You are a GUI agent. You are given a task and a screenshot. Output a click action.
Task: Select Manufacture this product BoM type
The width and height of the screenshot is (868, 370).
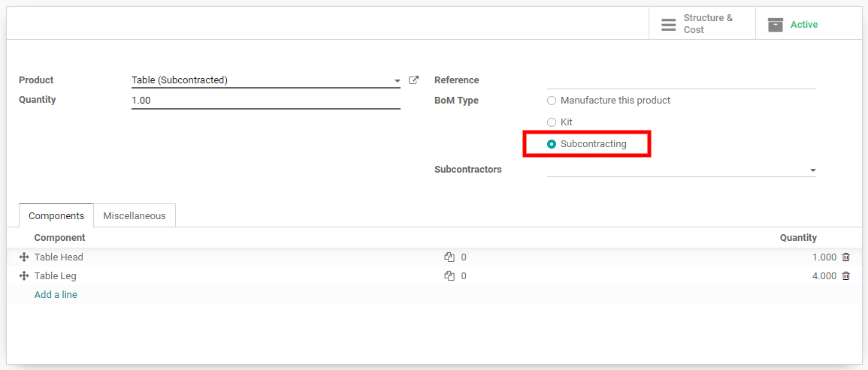pyautogui.click(x=552, y=101)
